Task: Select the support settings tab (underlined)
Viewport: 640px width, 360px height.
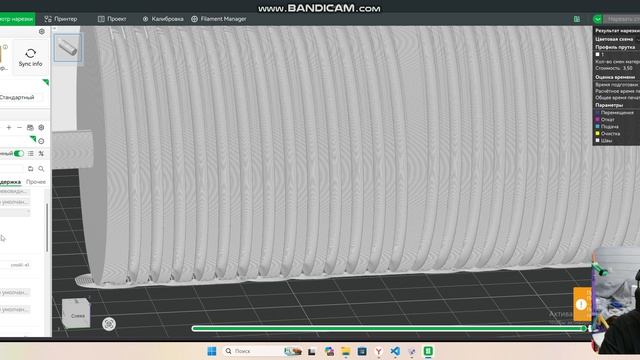Action: tap(10, 182)
